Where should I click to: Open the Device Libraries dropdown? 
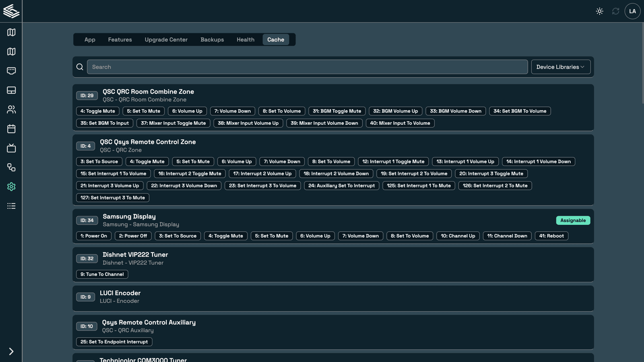[x=560, y=67]
